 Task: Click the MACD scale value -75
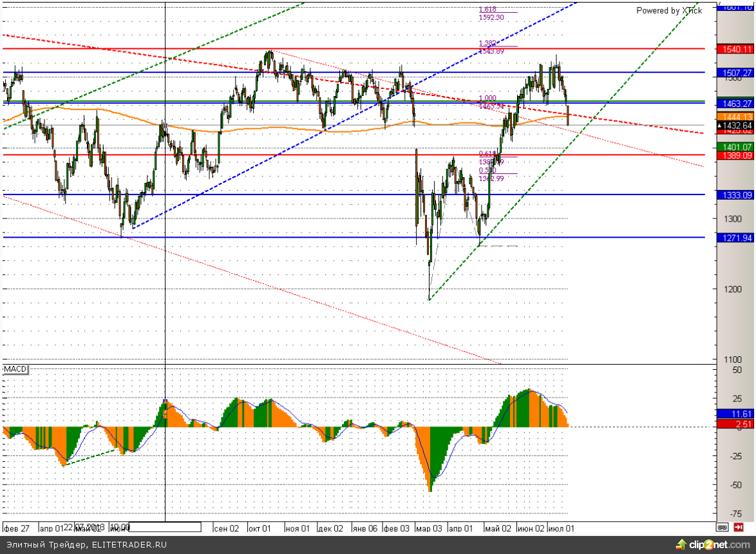[735, 514]
